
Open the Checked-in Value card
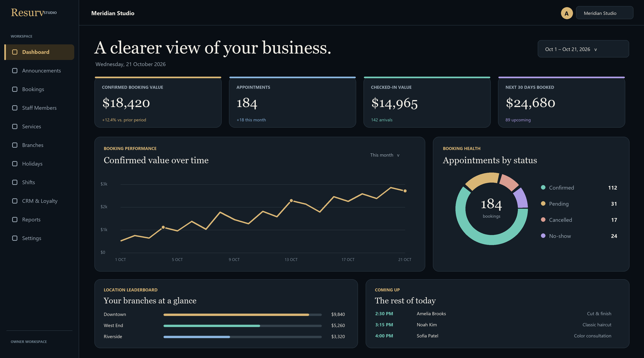pos(427,102)
